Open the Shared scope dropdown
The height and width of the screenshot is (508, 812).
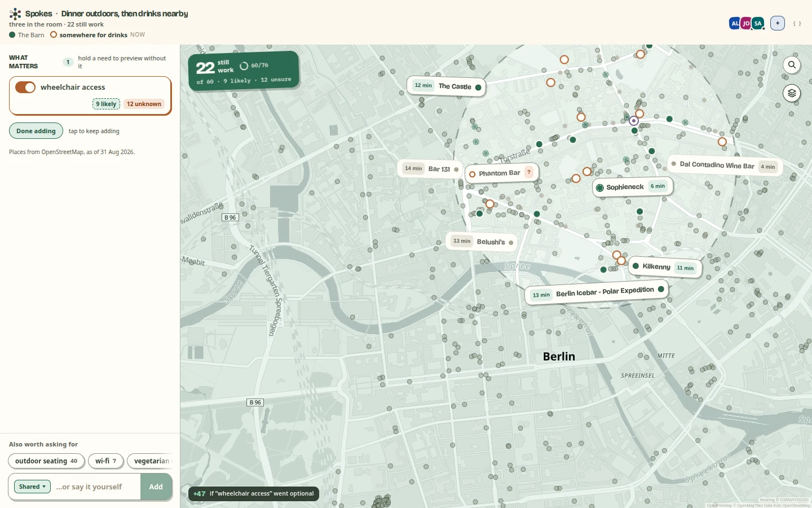[x=32, y=487]
